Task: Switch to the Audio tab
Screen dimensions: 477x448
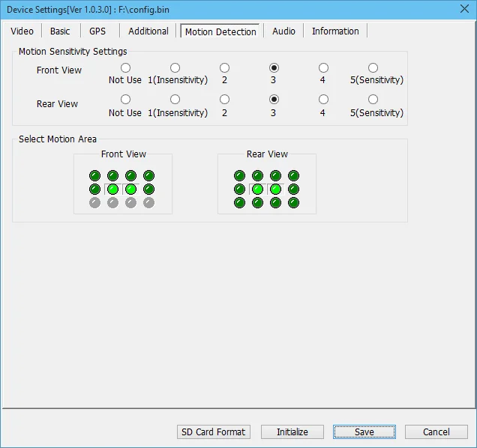Action: (283, 31)
